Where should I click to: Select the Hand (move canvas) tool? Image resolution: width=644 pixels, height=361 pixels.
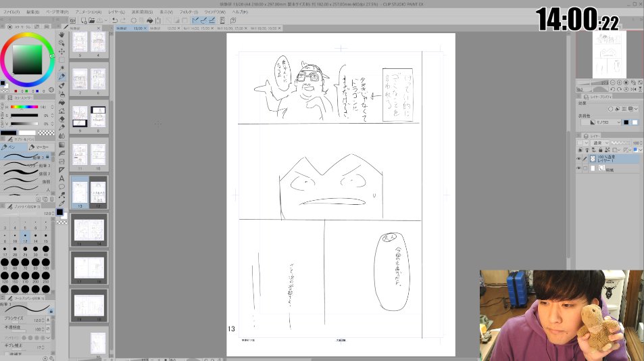pos(61,35)
